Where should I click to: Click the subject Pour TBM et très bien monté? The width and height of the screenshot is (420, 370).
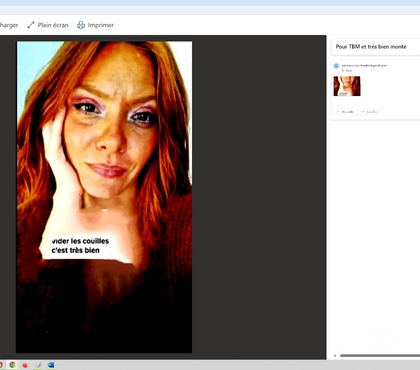[x=371, y=47]
